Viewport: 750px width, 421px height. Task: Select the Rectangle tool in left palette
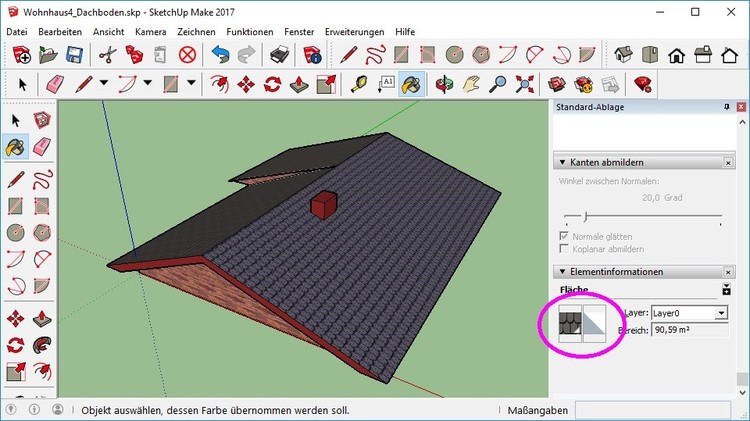coord(16,206)
